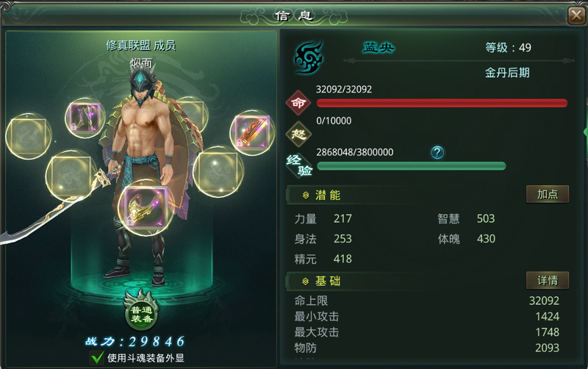Click the empty right-side equipment slot below the sword
Viewport: 588px width, 369px height.
click(218, 172)
